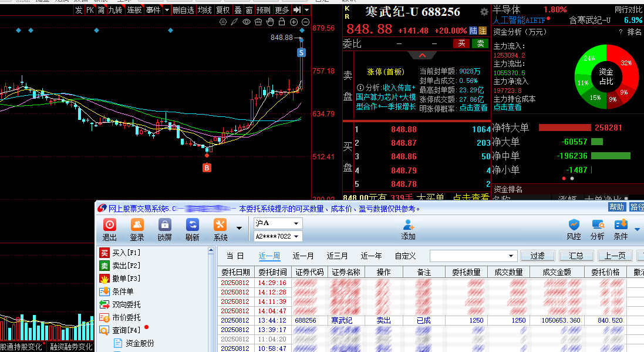Click the 过滤 filter button
Screen dimensions: 644x352
point(538,256)
